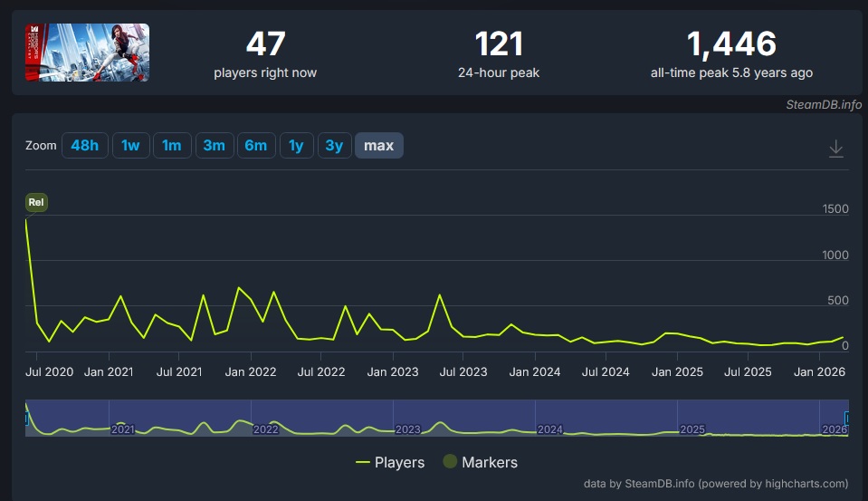
Task: Click the game cover thumbnail
Action: point(87,53)
